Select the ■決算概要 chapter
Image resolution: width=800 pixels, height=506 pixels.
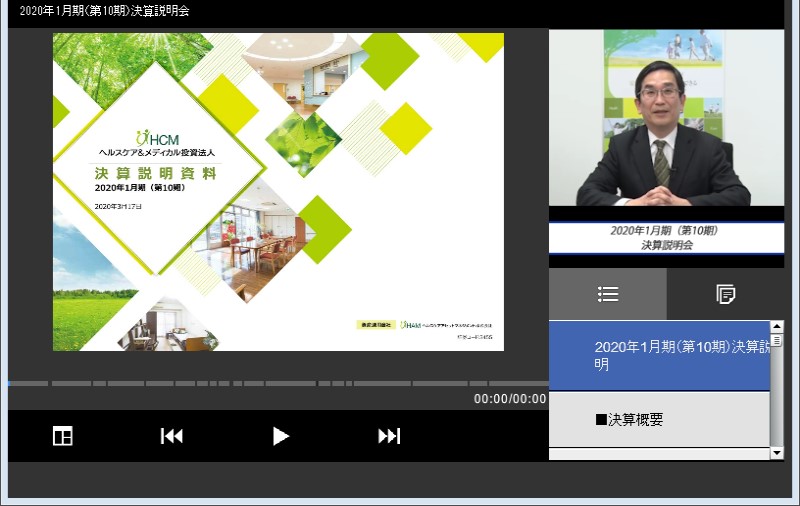[659, 419]
